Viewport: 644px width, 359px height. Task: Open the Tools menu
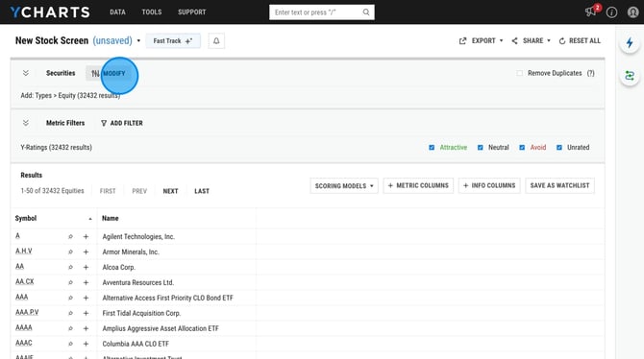(152, 12)
